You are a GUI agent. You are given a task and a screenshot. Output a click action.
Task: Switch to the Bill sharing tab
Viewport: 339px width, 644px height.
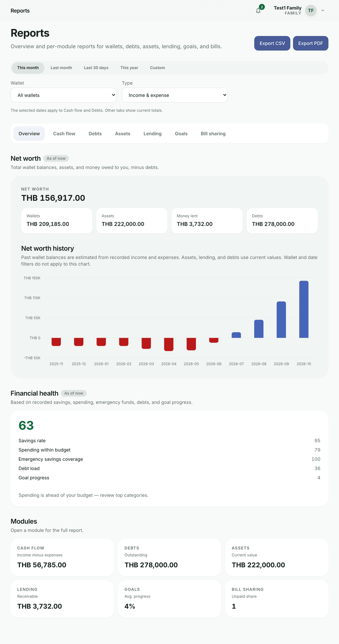(213, 134)
